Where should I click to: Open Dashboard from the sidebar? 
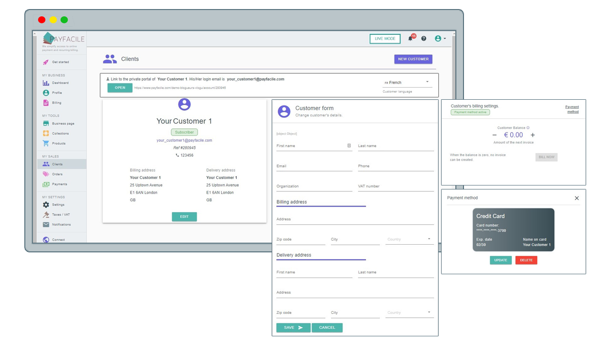click(x=60, y=83)
